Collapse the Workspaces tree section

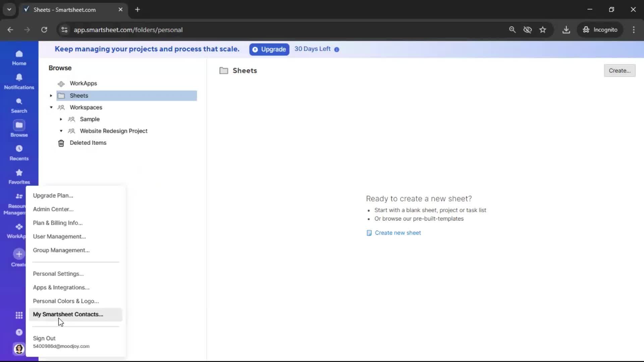51,107
